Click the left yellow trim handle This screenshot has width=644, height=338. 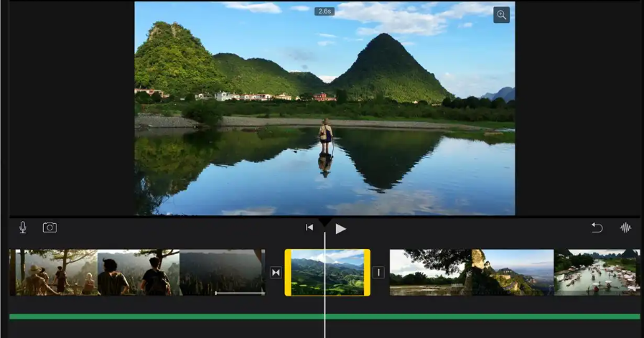(x=288, y=272)
